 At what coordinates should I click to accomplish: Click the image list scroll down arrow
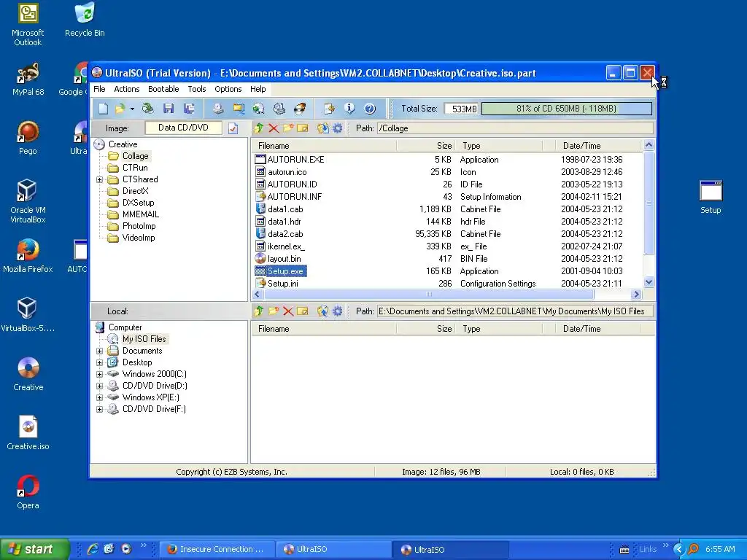point(649,282)
